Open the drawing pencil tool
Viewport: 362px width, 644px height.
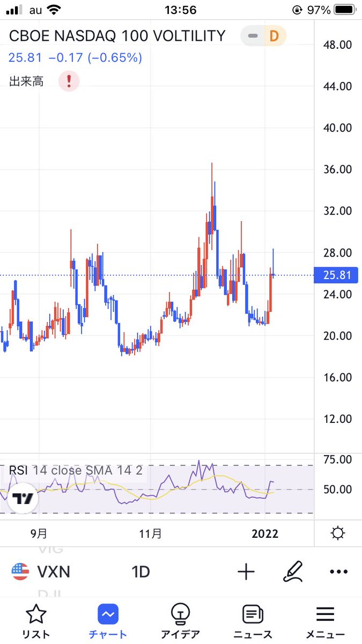(x=293, y=572)
